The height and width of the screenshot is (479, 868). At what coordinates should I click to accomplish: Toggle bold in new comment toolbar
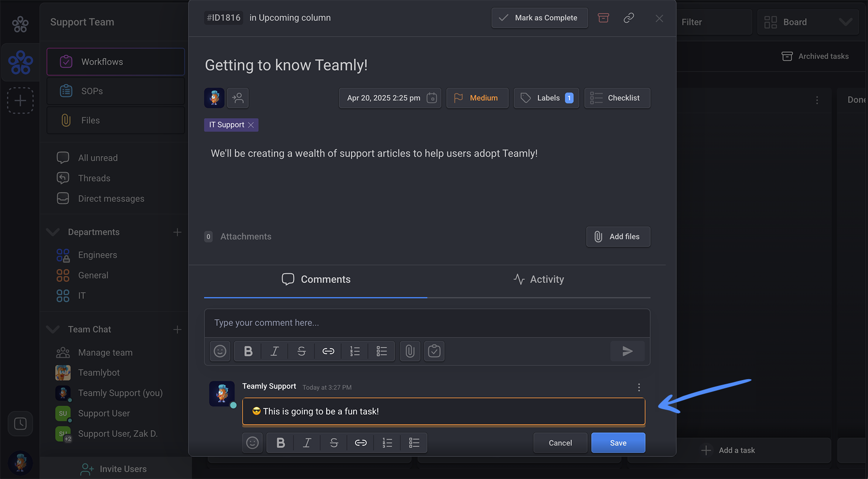[x=248, y=351]
